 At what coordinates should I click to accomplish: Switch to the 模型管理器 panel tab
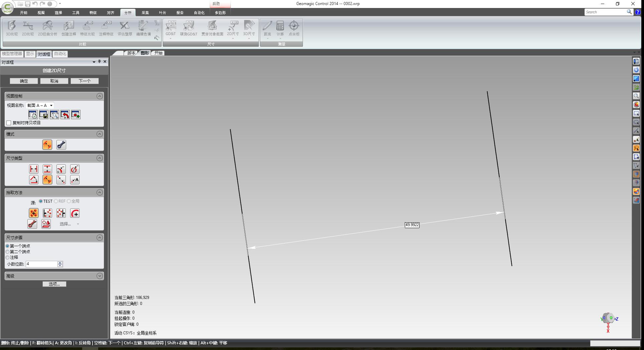click(x=12, y=54)
